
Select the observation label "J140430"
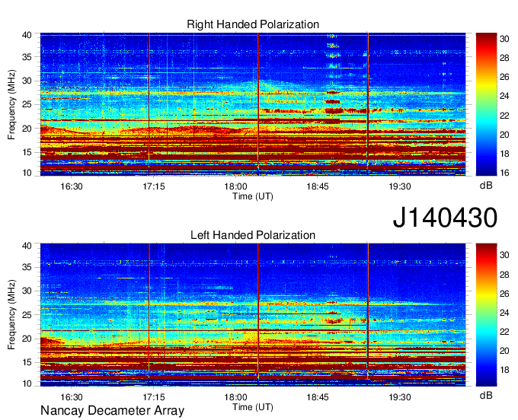[x=445, y=218]
